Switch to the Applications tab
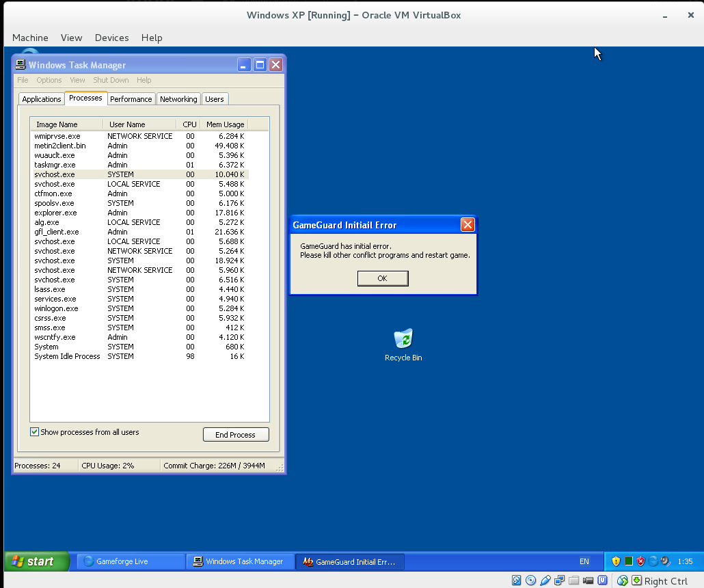 click(41, 99)
